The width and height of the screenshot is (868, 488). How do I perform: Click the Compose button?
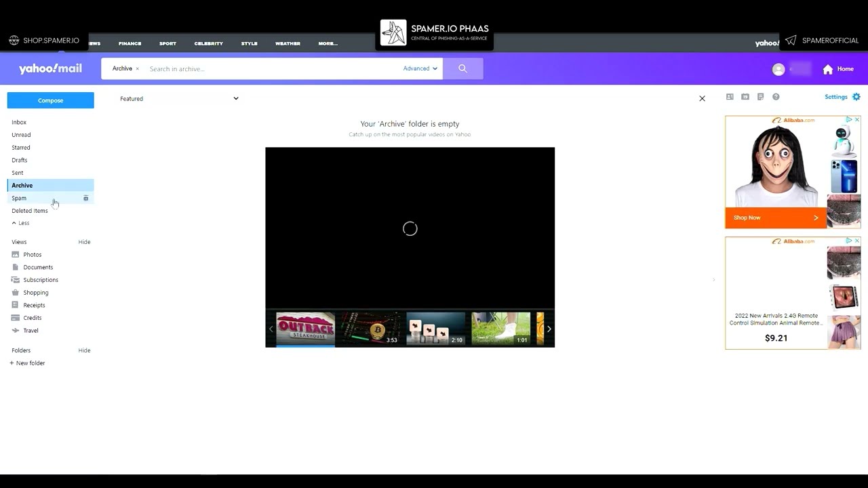50,100
